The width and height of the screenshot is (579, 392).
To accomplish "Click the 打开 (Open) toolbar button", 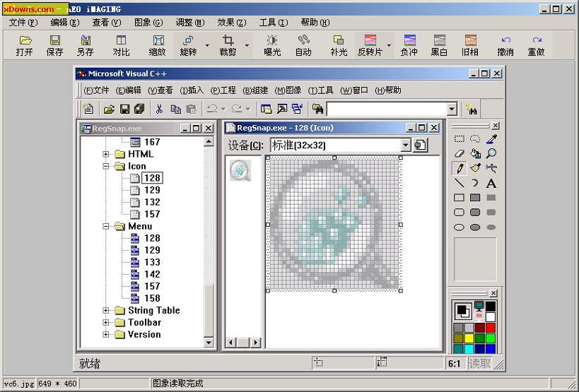I will click(25, 45).
